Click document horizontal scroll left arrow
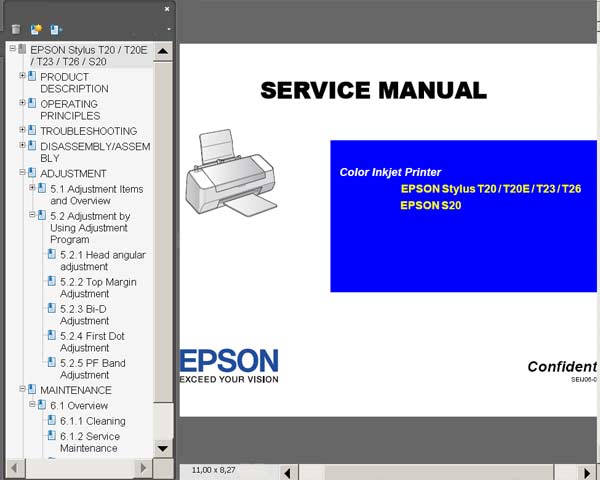The width and height of the screenshot is (600, 480). (287, 473)
